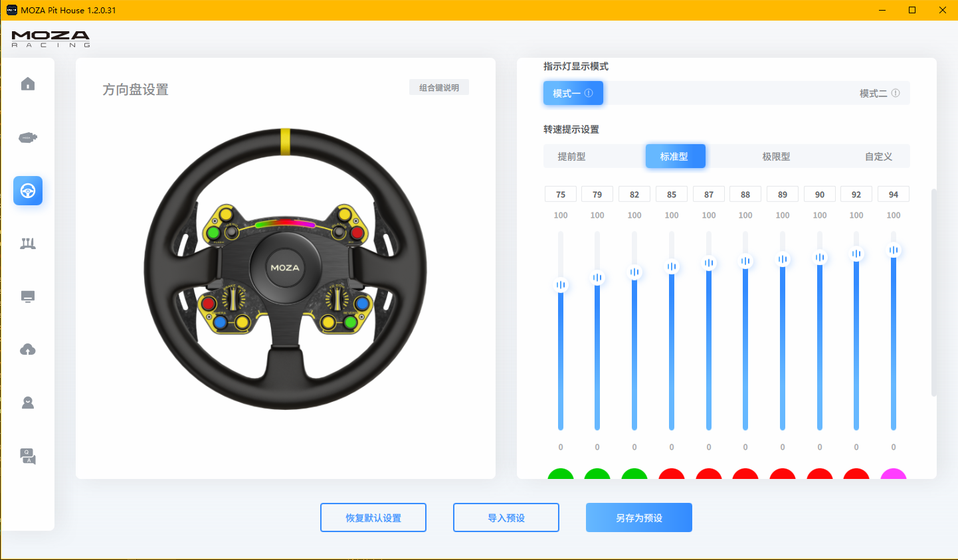
Task: Click the 指示灯显示模式 label
Action: [576, 66]
